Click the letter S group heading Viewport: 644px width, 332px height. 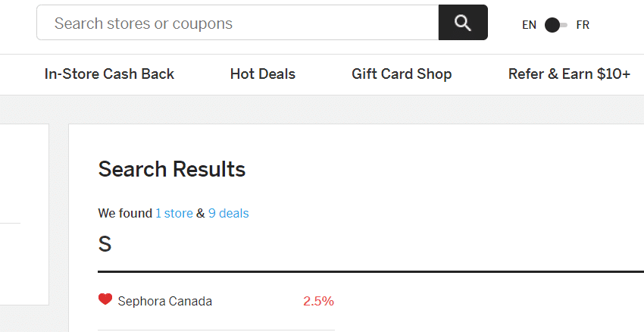click(x=105, y=244)
